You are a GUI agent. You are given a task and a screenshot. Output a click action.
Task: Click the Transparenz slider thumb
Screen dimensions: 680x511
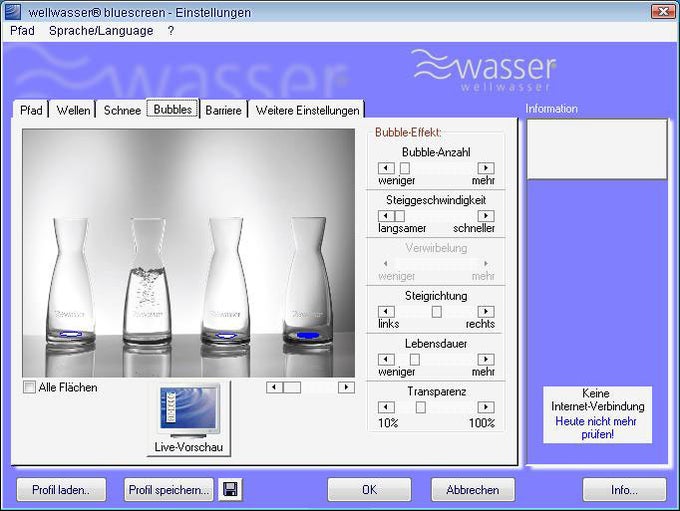421,407
